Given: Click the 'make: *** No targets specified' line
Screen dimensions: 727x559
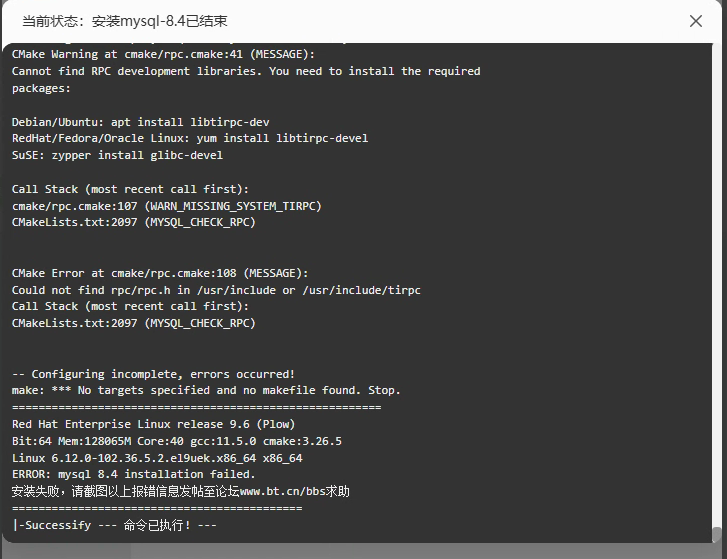Looking at the screenshot, I should tap(206, 390).
